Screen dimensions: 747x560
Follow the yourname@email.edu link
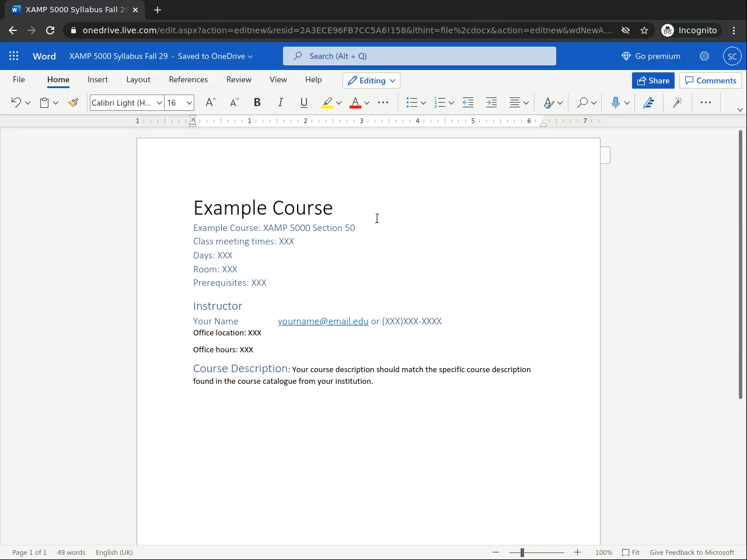(x=323, y=321)
